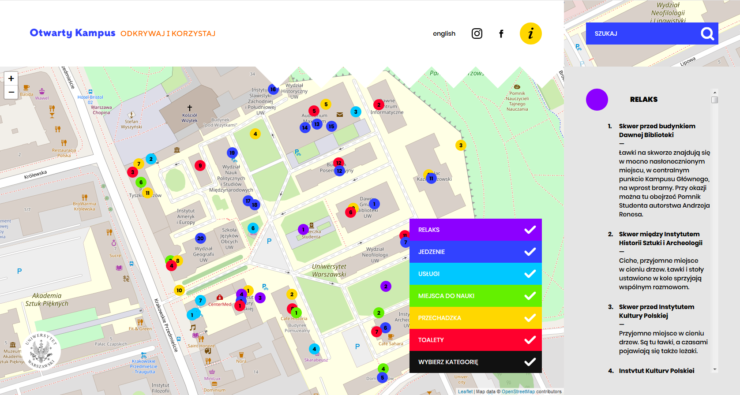Screen dimensions: 740x395
Task: Collapse the WYBIERZ KATEGORIĘ selector
Action: pyautogui.click(x=475, y=362)
